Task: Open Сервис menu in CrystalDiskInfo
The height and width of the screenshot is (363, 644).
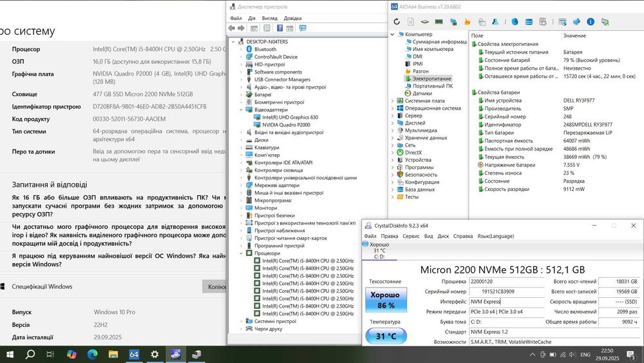Action: click(x=411, y=236)
